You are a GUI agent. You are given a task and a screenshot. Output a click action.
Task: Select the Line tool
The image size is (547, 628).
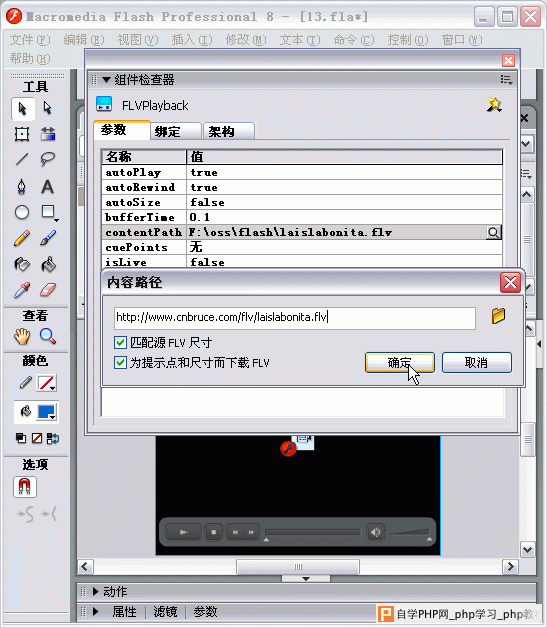22,159
